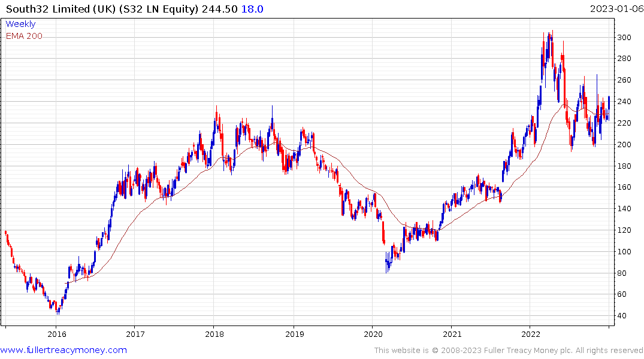Screen dimensions: 644x359
Task: Click the 180 price axis label
Action: (624, 166)
